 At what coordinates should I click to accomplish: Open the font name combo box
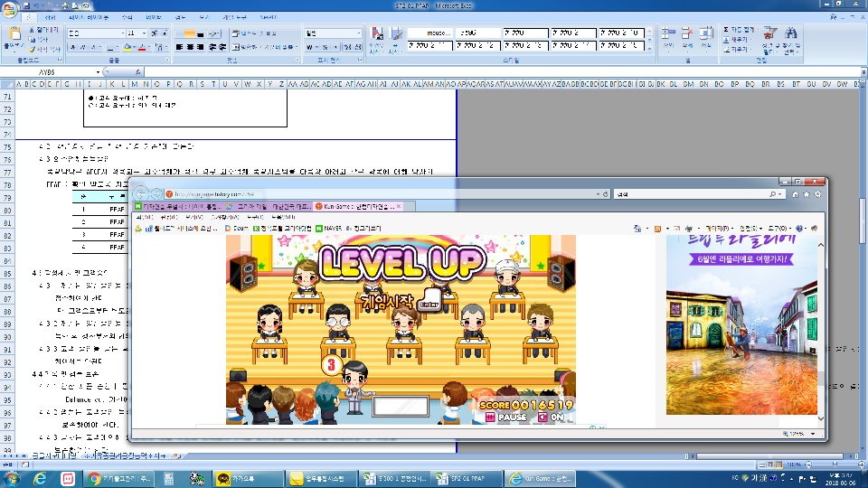pos(96,33)
